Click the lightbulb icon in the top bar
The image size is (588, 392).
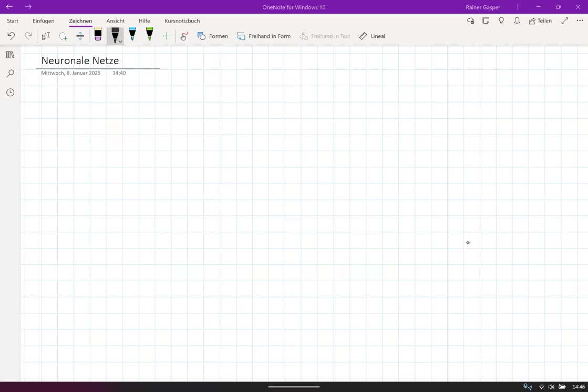pos(501,21)
